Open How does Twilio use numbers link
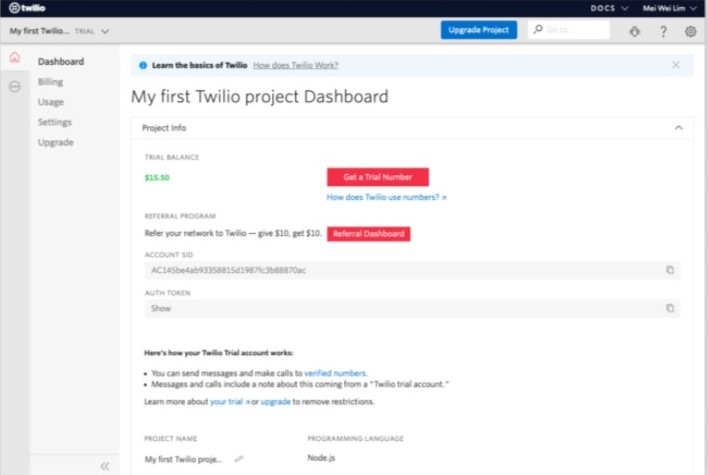708x475 pixels. (x=387, y=197)
